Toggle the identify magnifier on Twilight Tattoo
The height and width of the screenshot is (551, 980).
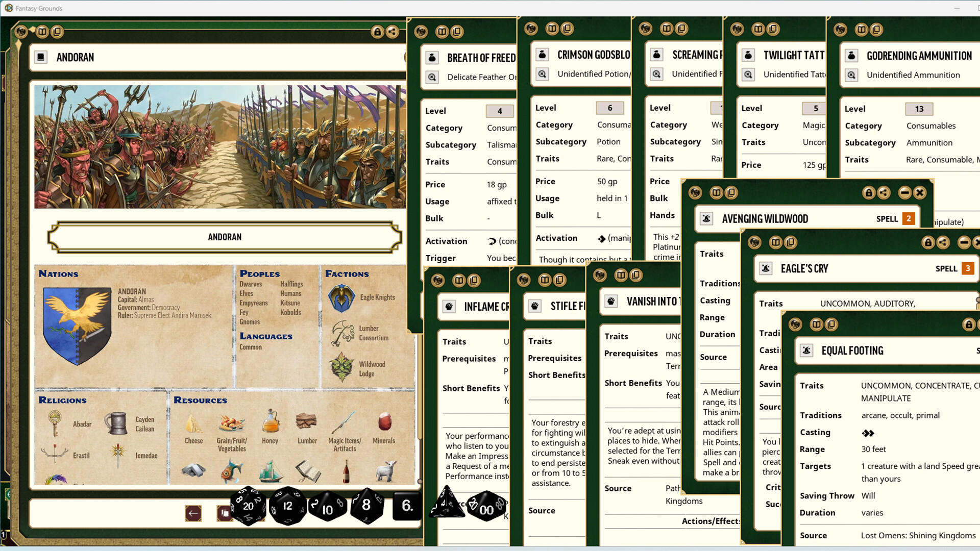click(748, 74)
